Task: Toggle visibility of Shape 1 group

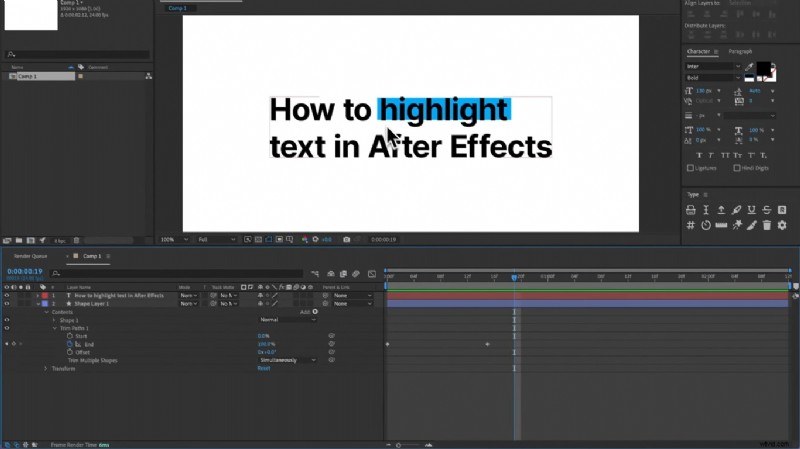Action: tap(7, 320)
